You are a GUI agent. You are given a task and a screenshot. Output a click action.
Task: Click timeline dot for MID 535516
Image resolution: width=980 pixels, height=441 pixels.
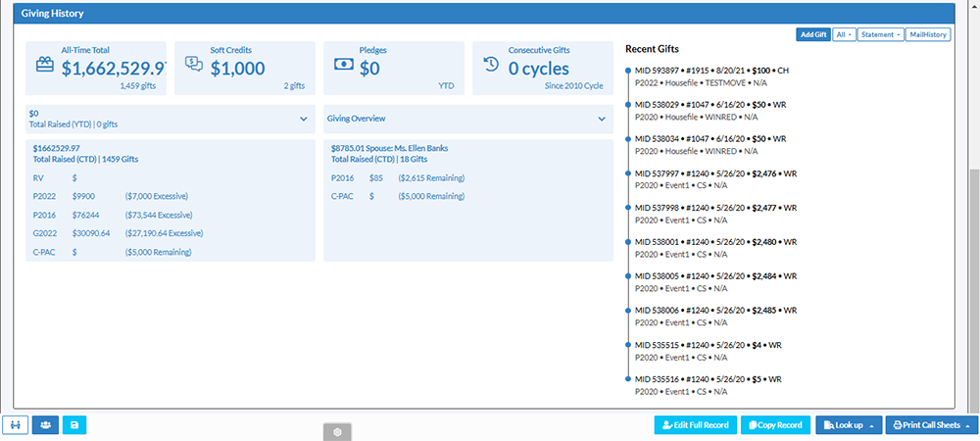[x=627, y=379]
